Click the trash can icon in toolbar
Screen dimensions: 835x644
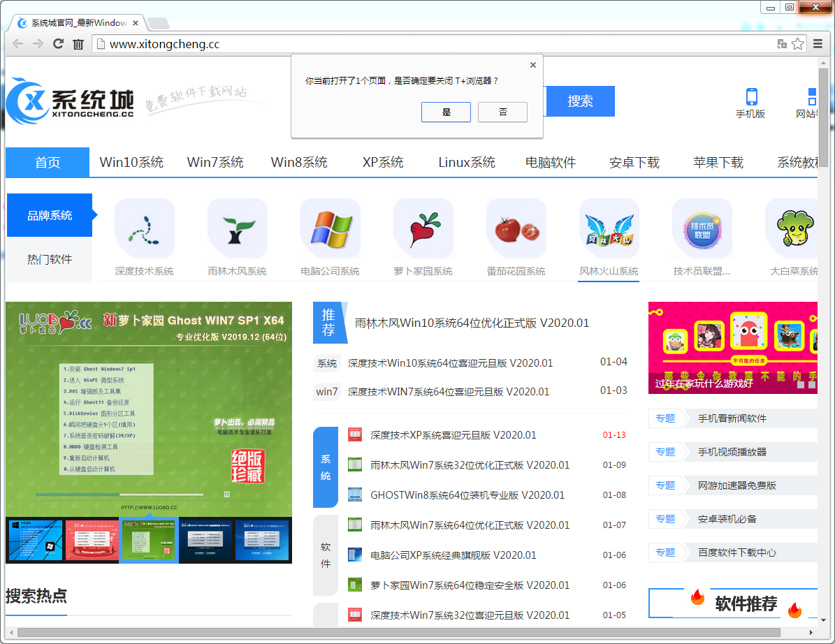pyautogui.click(x=78, y=44)
